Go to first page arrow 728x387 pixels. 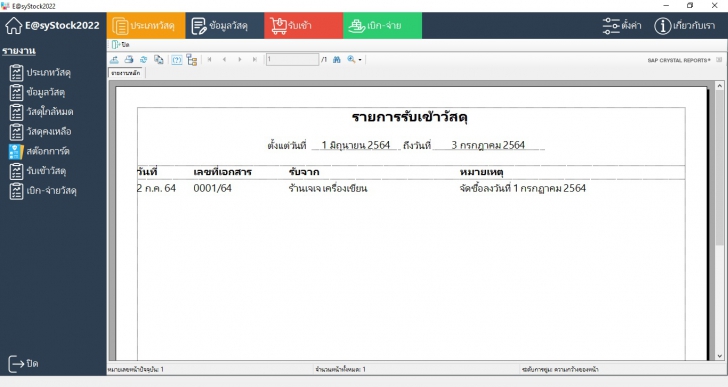(x=210, y=59)
